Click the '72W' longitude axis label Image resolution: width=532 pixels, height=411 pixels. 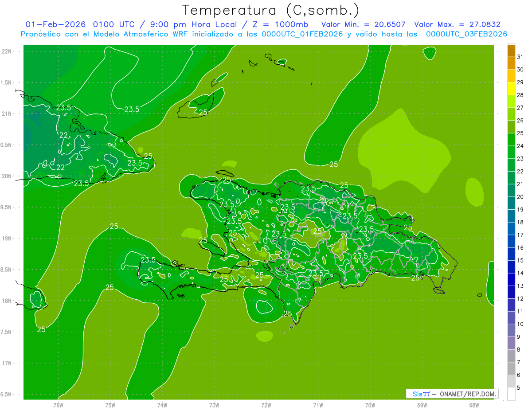point(266,405)
